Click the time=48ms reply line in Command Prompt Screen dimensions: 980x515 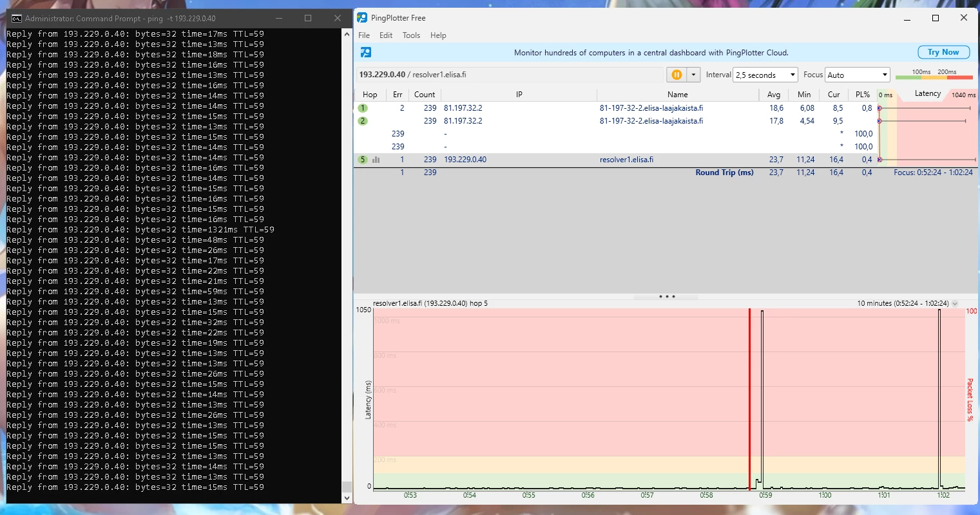(135, 240)
